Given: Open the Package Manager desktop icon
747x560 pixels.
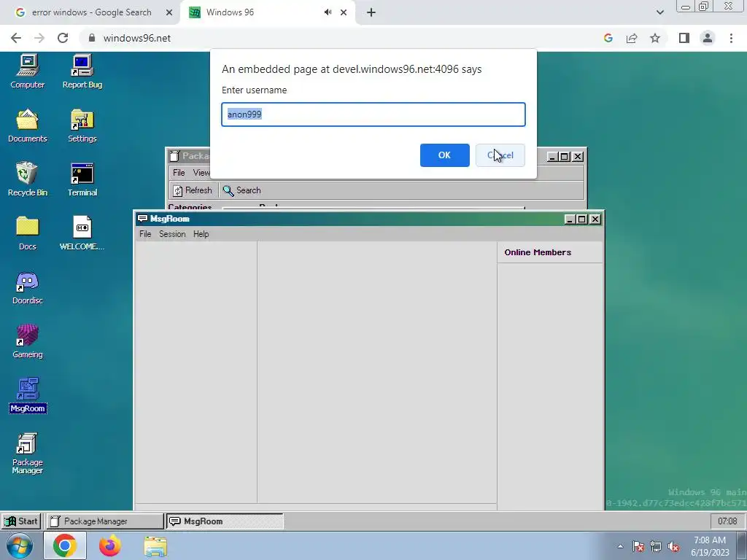Looking at the screenshot, I should click(28, 454).
